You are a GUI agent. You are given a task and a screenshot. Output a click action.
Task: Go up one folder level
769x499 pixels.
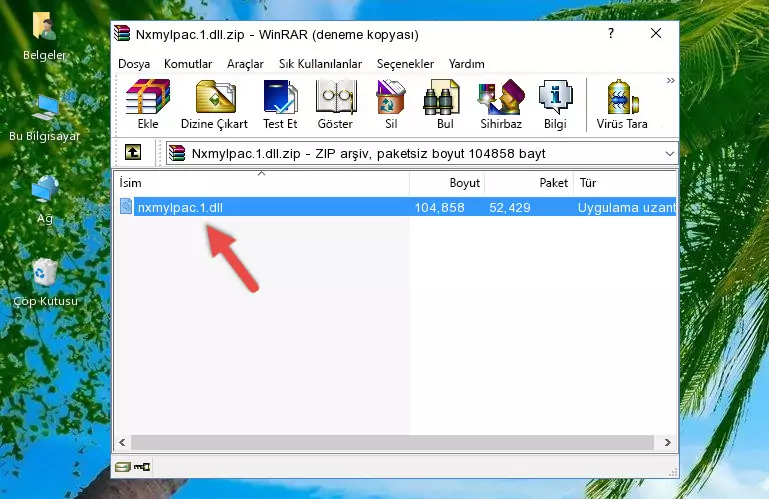133,153
